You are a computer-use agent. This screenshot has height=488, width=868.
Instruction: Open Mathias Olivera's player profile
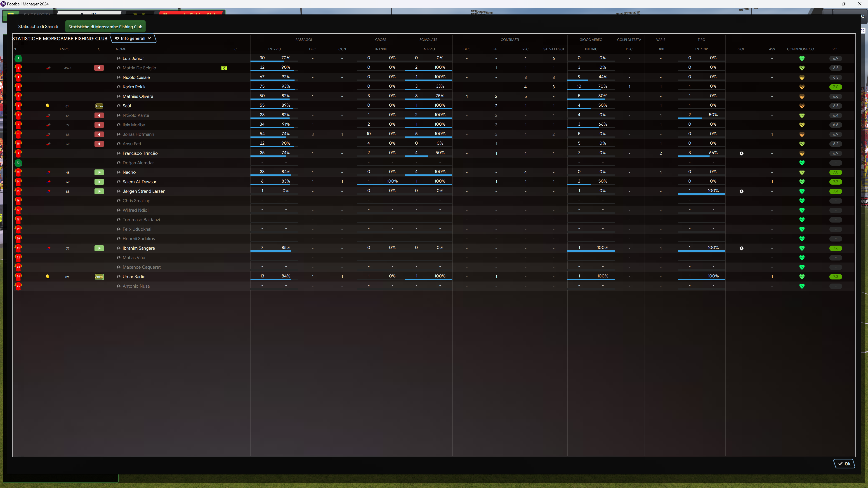coord(138,96)
